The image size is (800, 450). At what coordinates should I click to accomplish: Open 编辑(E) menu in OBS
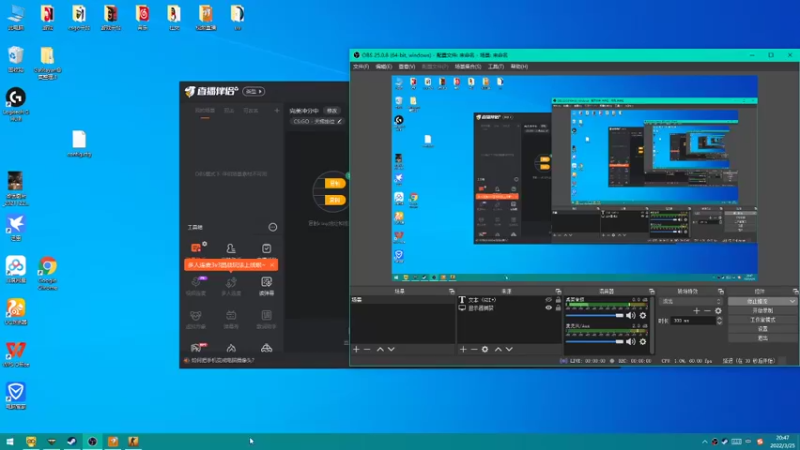[x=384, y=67]
